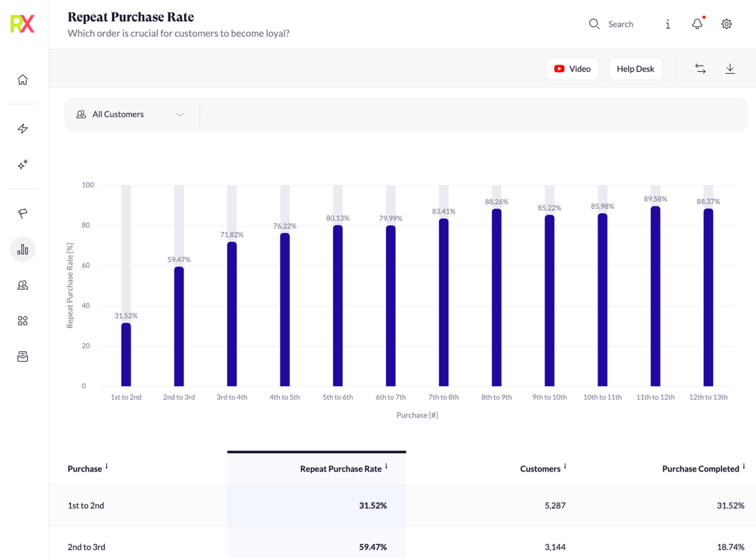The height and width of the screenshot is (558, 756).
Task: Open the lightning bolt sidebar section
Action: pos(23,129)
